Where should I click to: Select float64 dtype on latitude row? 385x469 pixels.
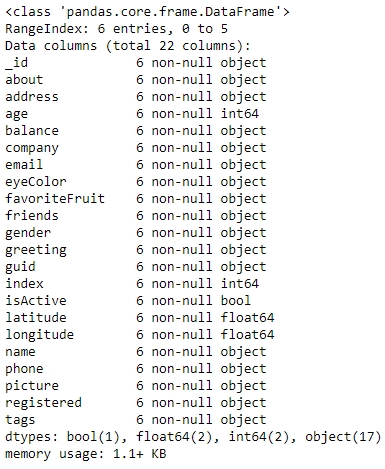(x=247, y=318)
